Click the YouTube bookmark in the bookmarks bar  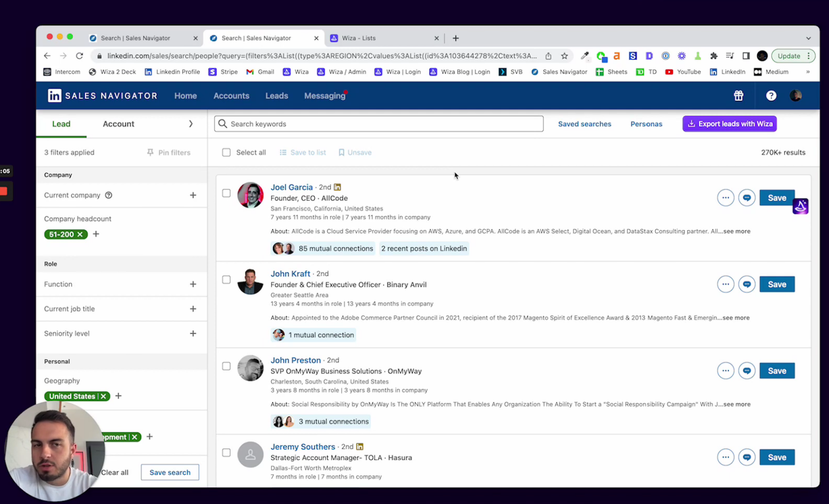[683, 71]
